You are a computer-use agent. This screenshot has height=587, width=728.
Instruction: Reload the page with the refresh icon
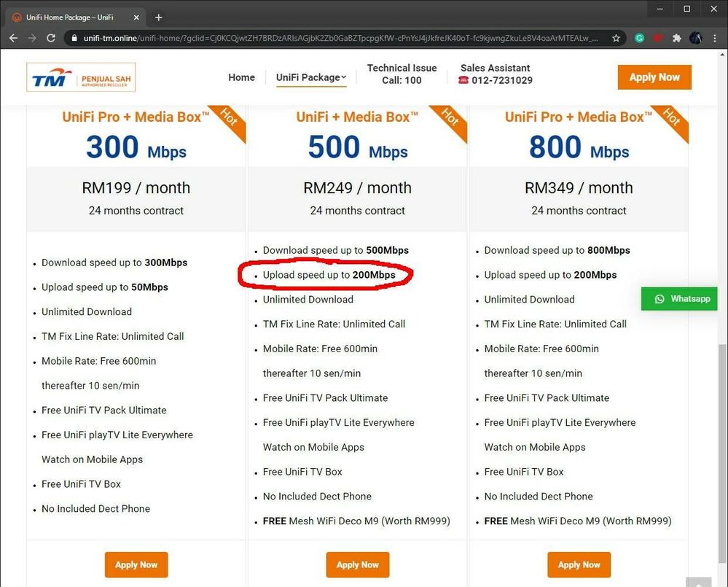pos(51,38)
